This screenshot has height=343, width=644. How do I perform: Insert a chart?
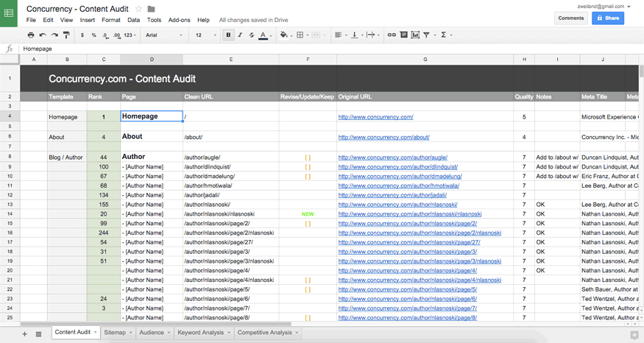pyautogui.click(x=415, y=35)
